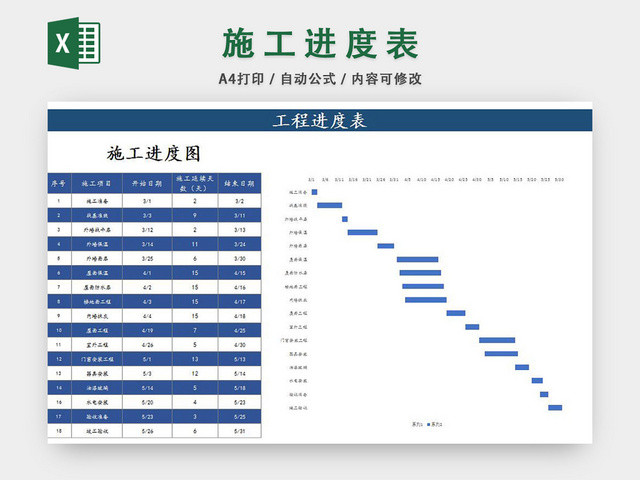The height and width of the screenshot is (480, 640).
Task: Click end date cell 3/30
Action: coord(240,258)
